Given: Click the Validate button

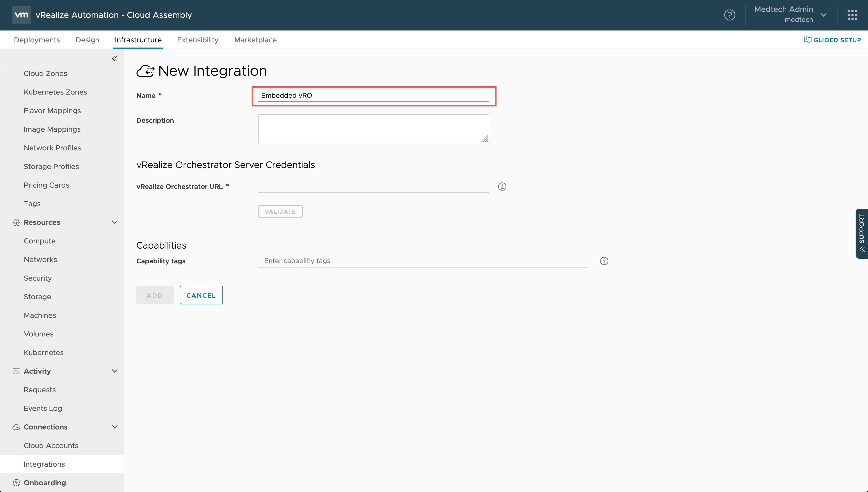Looking at the screenshot, I should tap(280, 212).
